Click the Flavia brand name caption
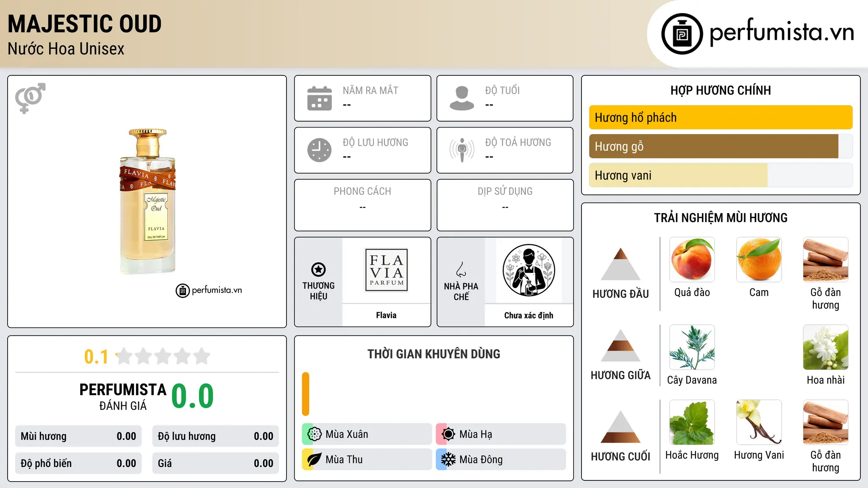The height and width of the screenshot is (488, 868). (x=386, y=315)
